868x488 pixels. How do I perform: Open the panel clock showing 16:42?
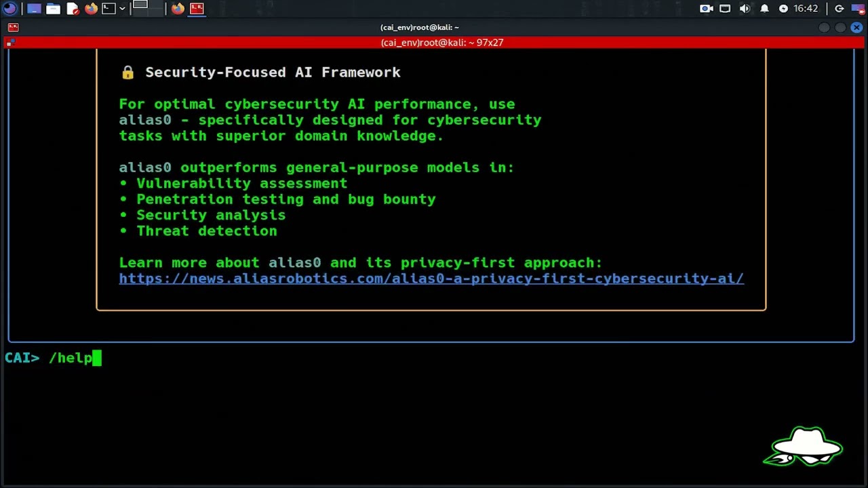pos(806,9)
